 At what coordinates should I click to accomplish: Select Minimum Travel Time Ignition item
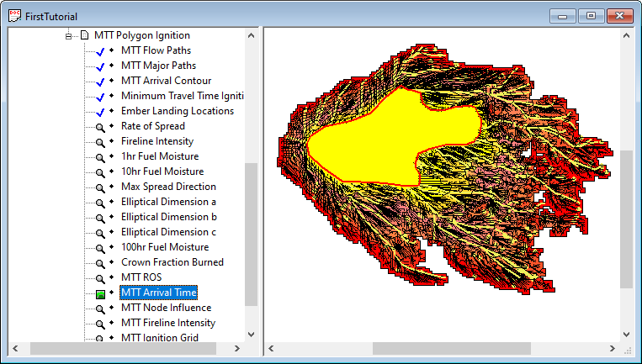click(x=183, y=96)
